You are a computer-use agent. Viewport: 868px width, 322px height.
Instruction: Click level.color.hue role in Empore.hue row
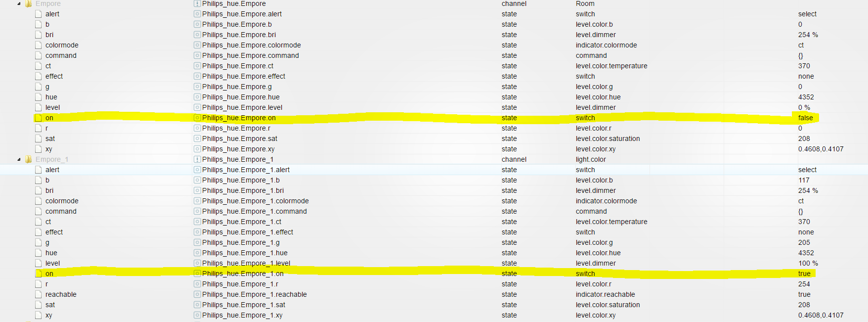tap(598, 97)
